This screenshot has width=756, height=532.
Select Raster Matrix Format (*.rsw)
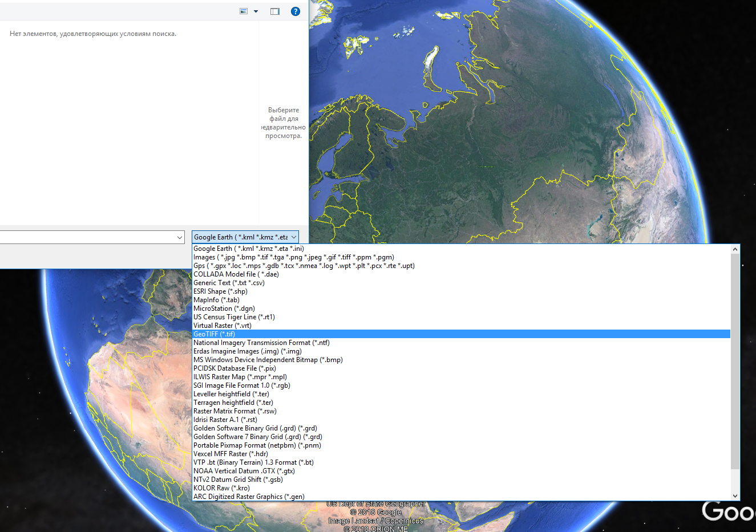[x=461, y=411]
